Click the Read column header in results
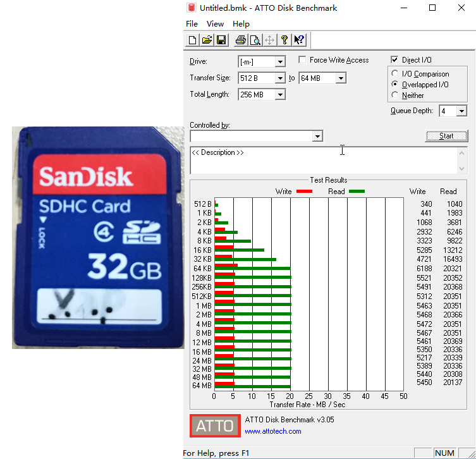Viewport: 476px width, 459px height. coord(448,192)
